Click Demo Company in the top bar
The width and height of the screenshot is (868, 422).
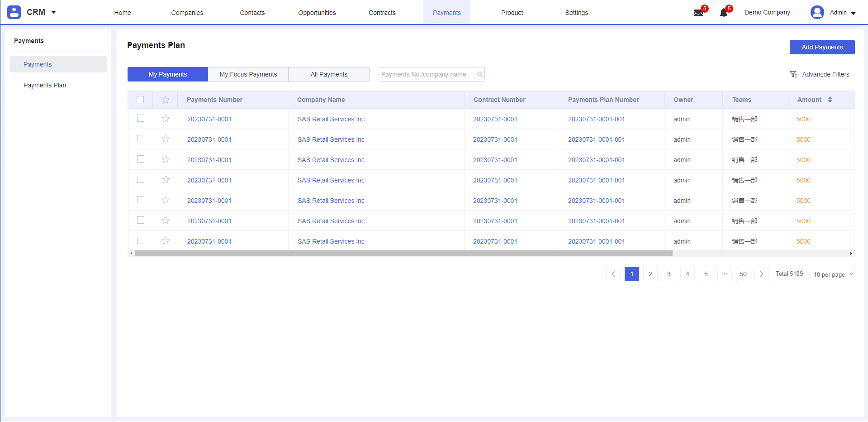click(767, 12)
